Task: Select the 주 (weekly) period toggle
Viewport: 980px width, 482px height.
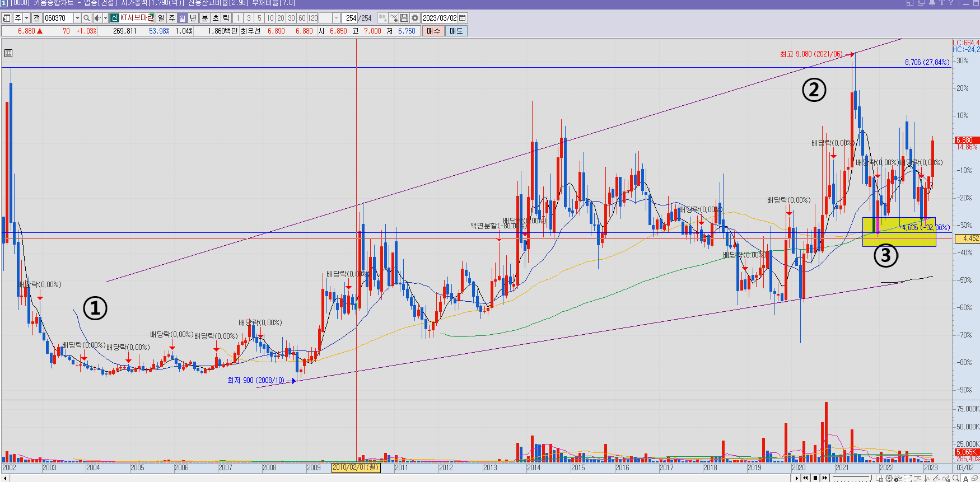Action: [x=172, y=18]
